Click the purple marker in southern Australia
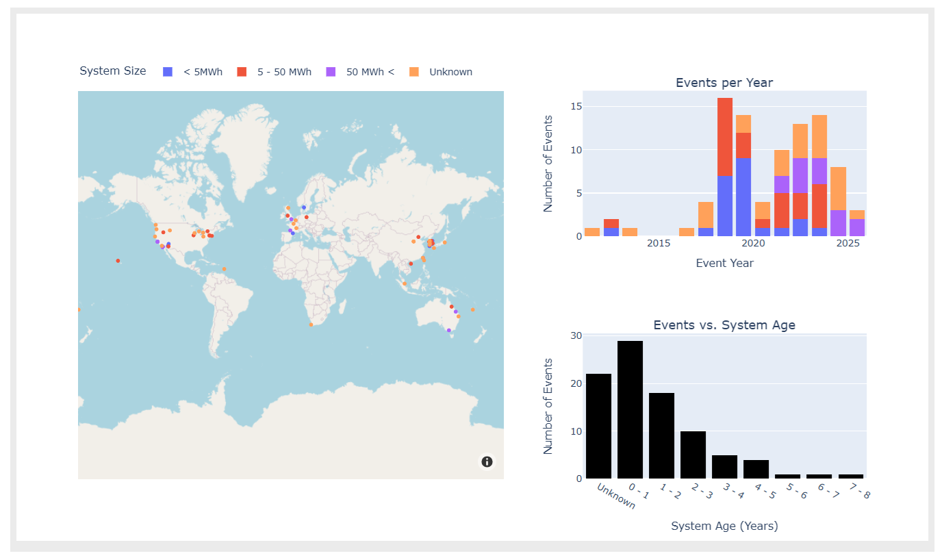The height and width of the screenshot is (560, 944). click(x=449, y=331)
